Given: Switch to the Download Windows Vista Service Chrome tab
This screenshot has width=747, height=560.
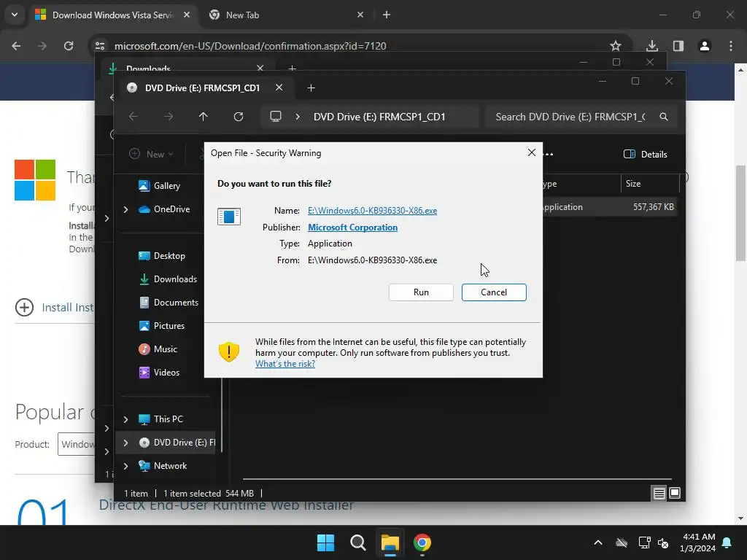Looking at the screenshot, I should (x=112, y=15).
